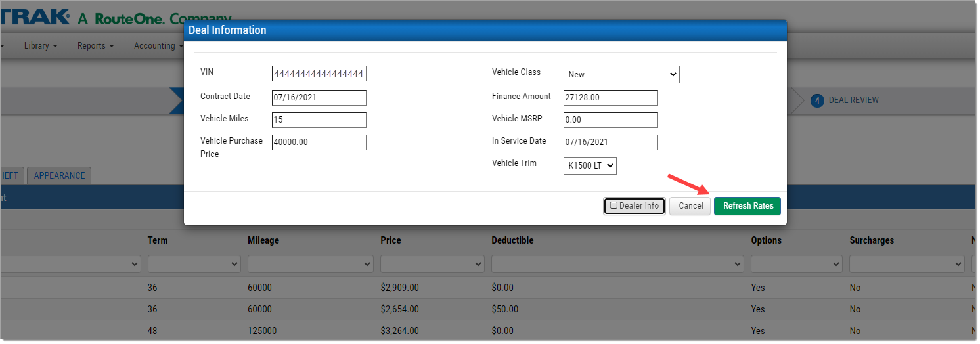Open the Mileage column filter dropdown
This screenshot has height=344, width=980.
point(311,264)
